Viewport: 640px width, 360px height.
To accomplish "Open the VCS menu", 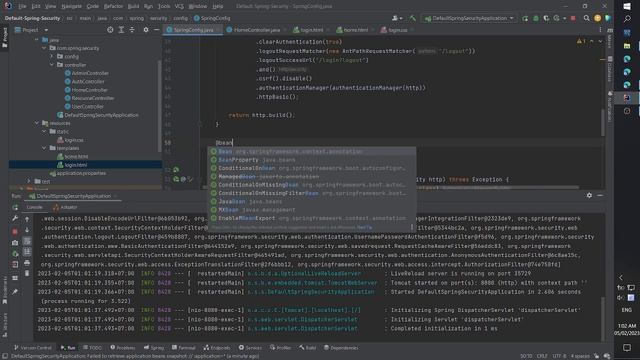I will 179,6.
